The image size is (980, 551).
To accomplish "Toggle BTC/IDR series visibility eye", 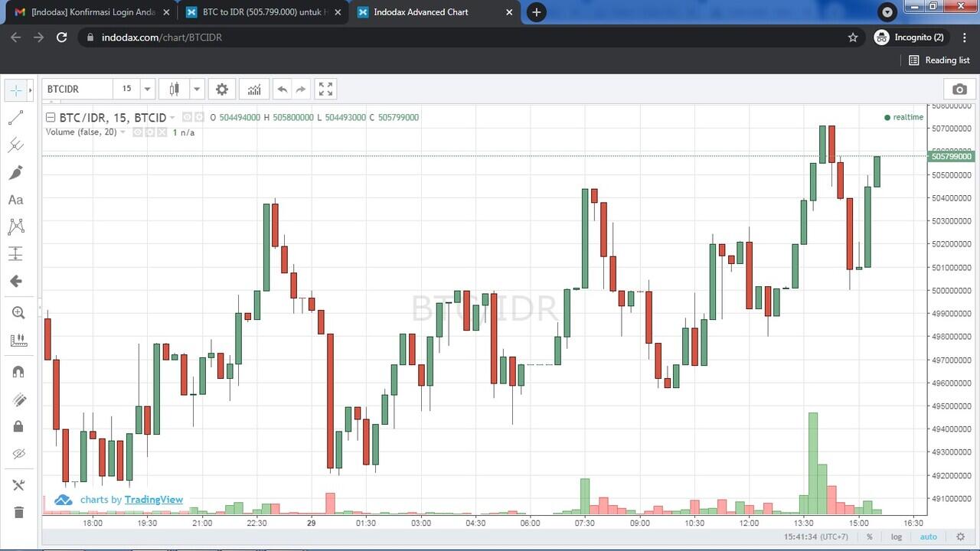I will tap(188, 118).
